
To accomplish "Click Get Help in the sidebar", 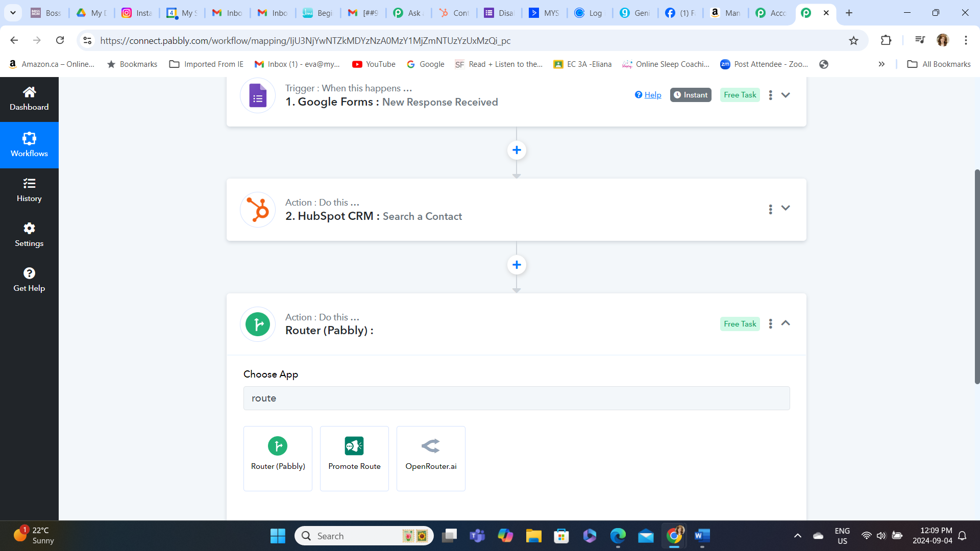I will click(x=29, y=280).
